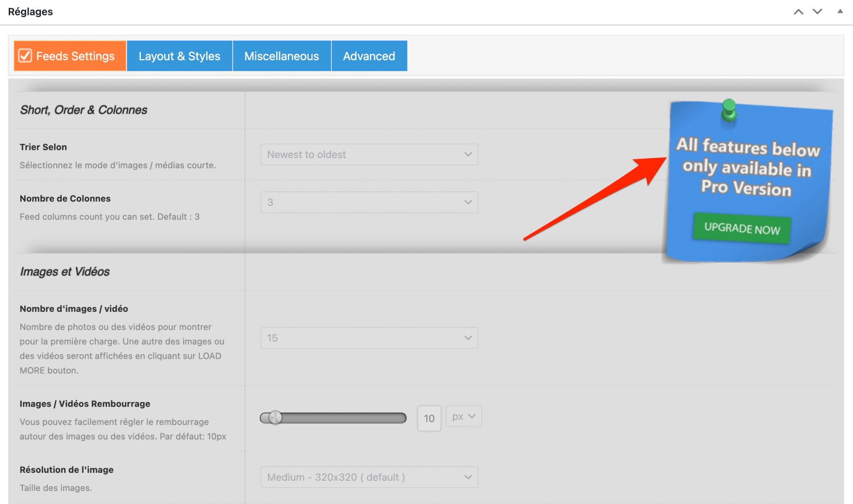
Task: Click the UPGRADE NOW button
Action: click(741, 228)
